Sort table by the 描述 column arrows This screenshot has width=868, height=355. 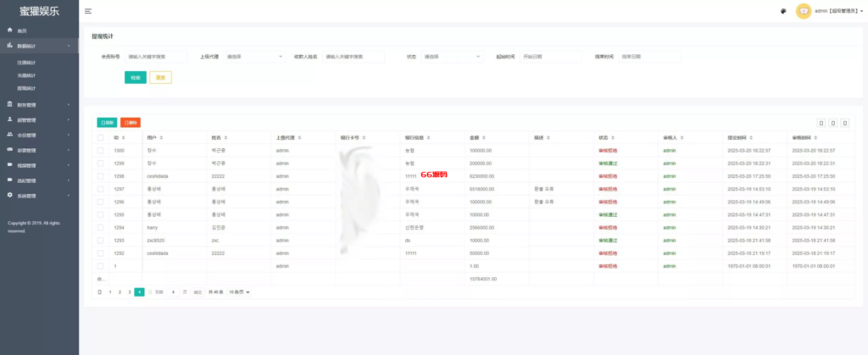click(548, 138)
